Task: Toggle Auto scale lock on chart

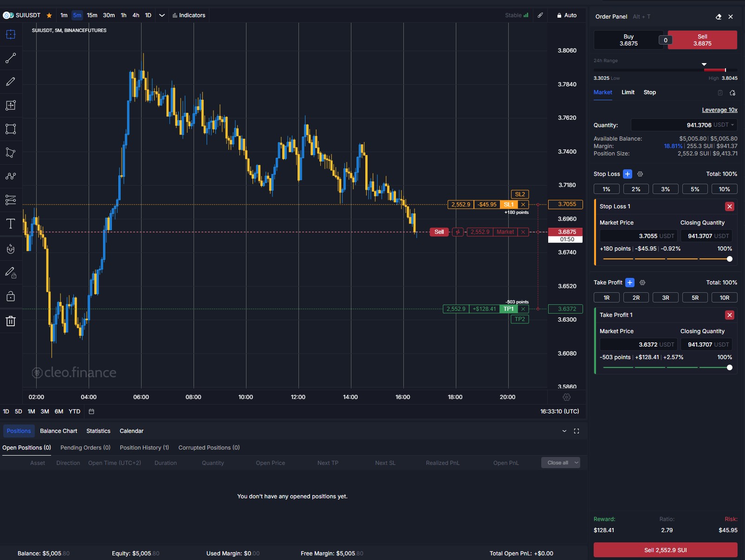Action: (566, 15)
